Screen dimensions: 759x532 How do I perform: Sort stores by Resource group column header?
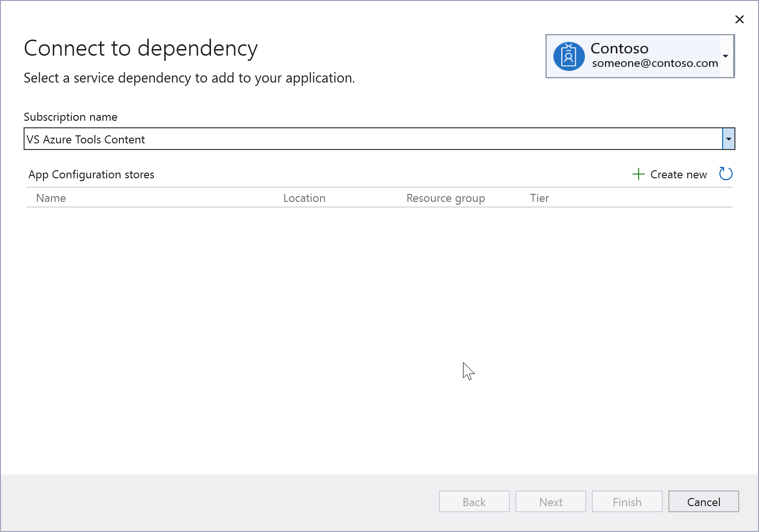pos(446,198)
